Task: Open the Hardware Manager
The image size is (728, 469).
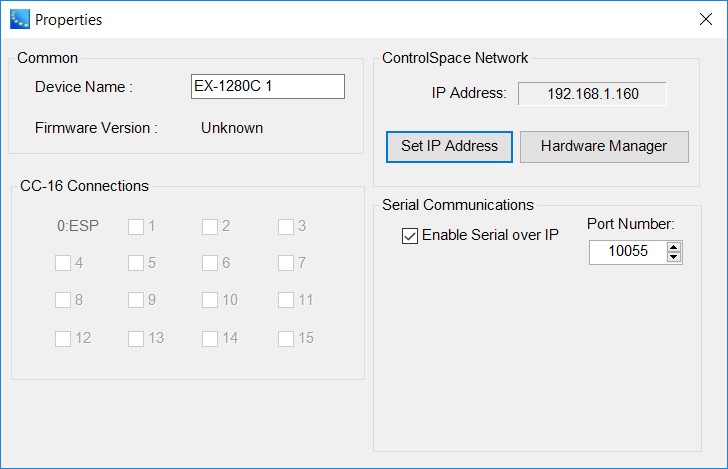Action: [x=604, y=147]
